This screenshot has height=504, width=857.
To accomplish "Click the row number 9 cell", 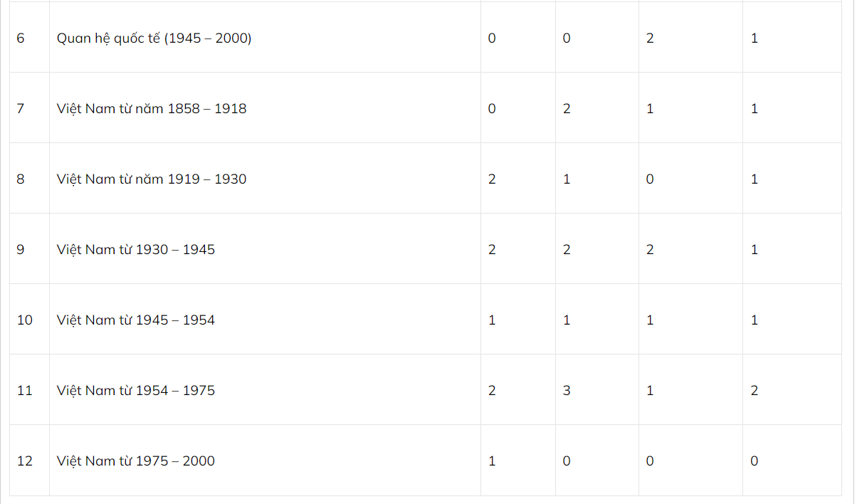I will 21,250.
